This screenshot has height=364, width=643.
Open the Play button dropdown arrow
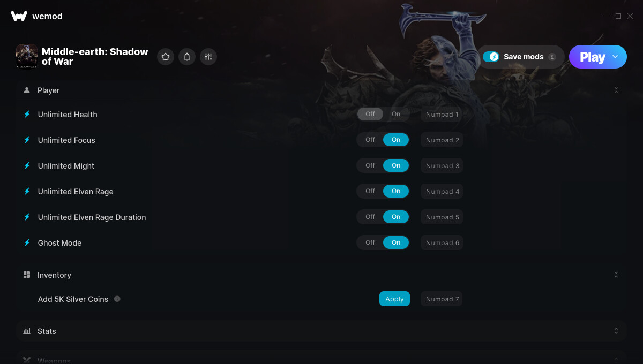[x=615, y=57]
